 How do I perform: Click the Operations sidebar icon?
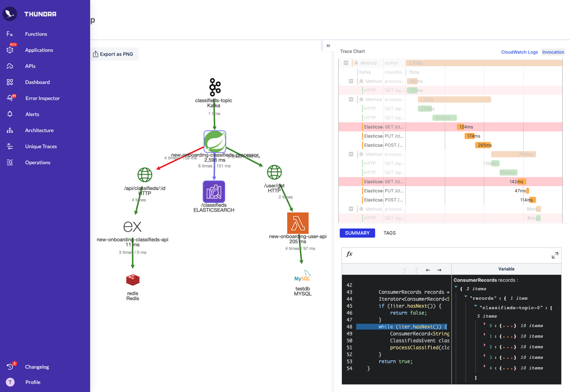pyautogui.click(x=10, y=162)
